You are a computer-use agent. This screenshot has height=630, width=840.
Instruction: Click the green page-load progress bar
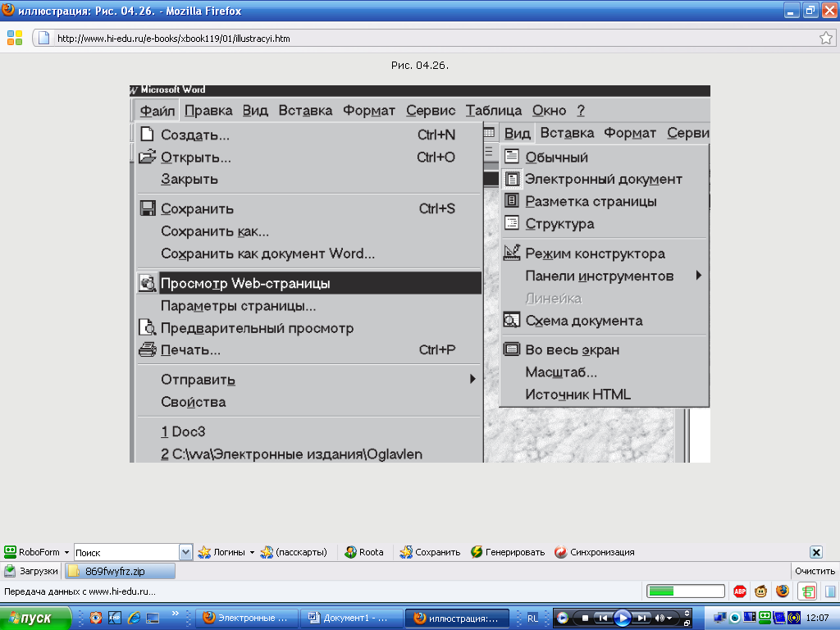pyautogui.click(x=686, y=591)
